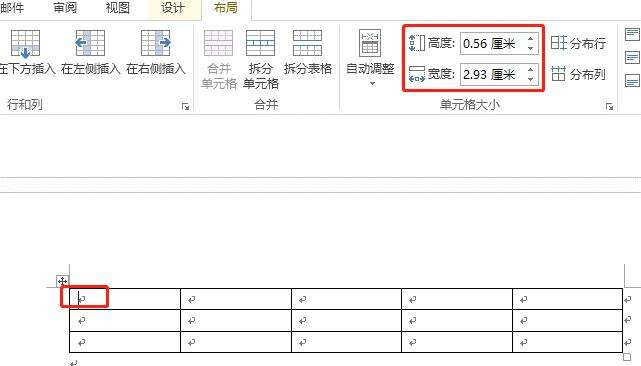Click the table resize handle at bottom-right
Screen dimensions: 641x366
click(x=627, y=357)
